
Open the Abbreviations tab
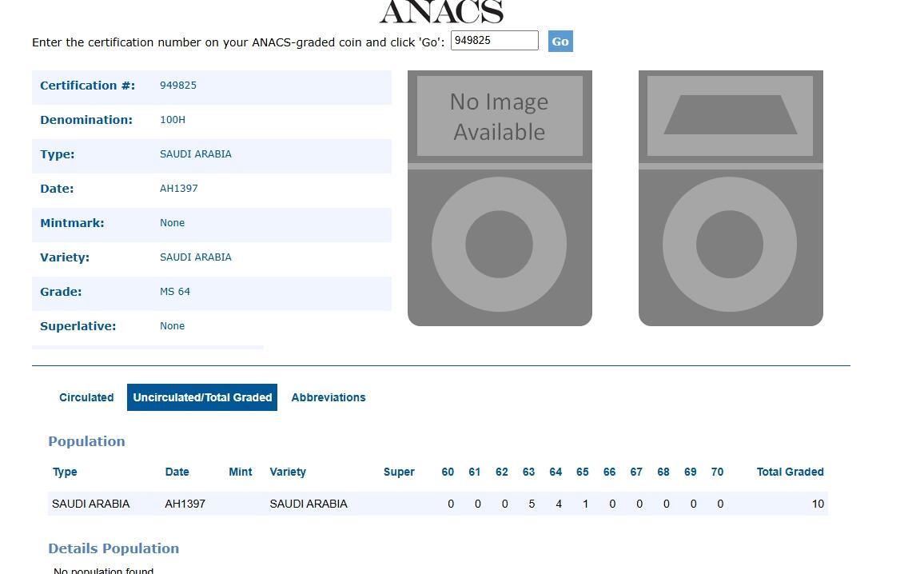point(329,397)
